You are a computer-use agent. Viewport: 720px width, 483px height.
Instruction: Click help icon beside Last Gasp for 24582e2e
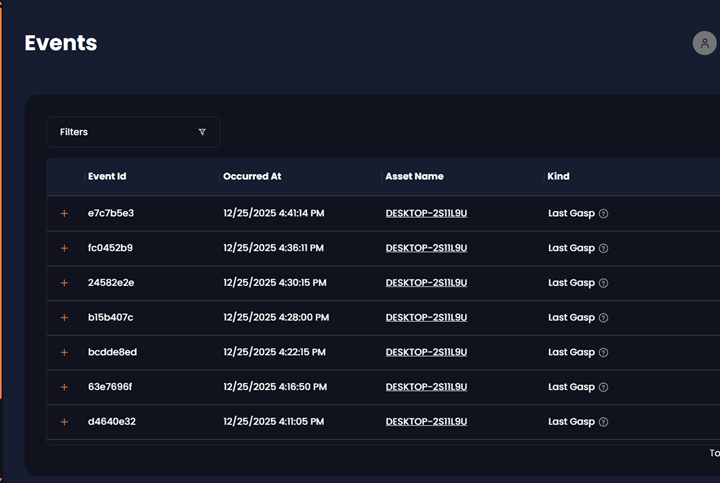click(603, 283)
